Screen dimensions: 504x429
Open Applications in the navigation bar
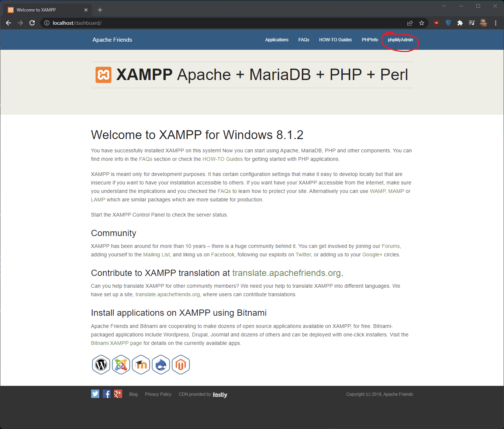(277, 40)
